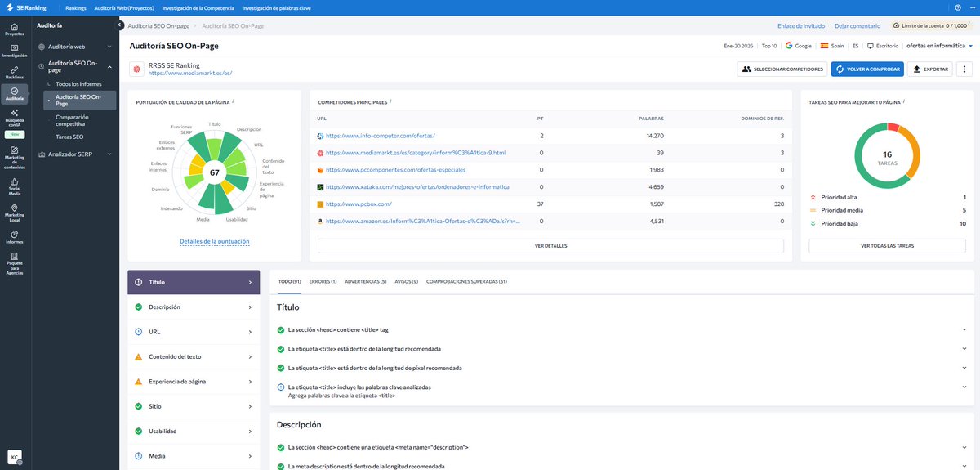Click the amazon.es favicon in competitors table
The image size is (980, 470).
click(321, 221)
